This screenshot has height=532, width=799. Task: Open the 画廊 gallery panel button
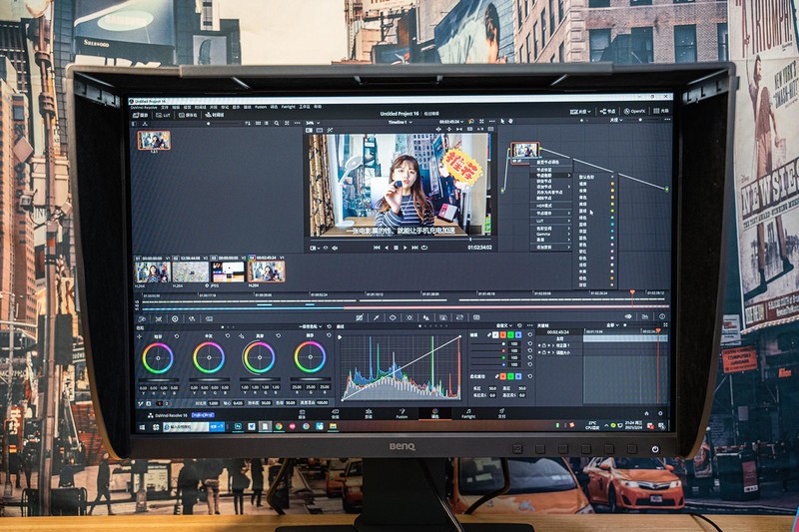141,116
